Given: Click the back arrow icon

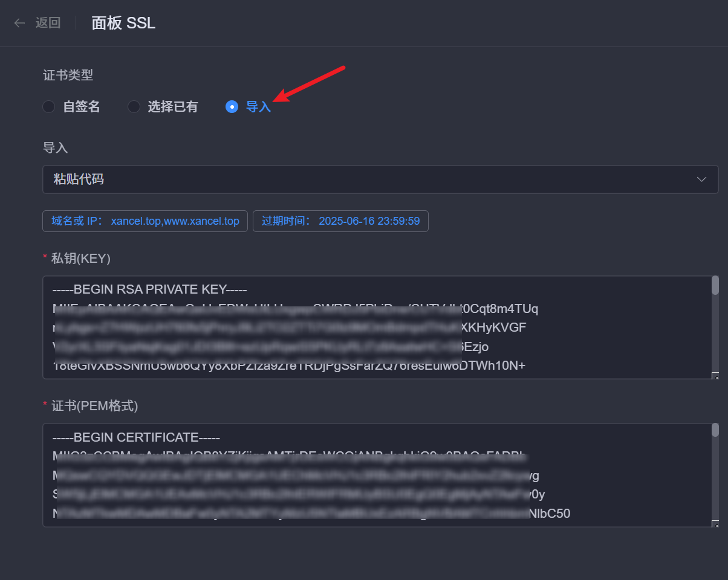Looking at the screenshot, I should (x=19, y=23).
